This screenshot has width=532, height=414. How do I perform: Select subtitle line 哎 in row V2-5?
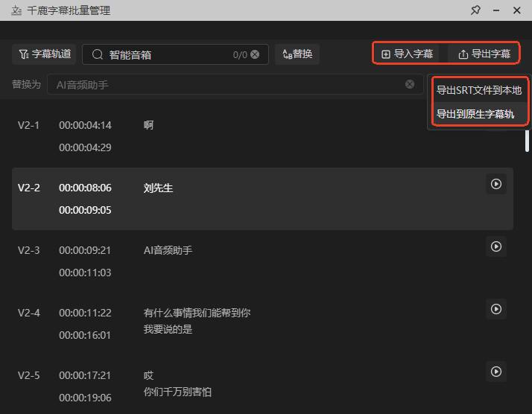tap(148, 375)
